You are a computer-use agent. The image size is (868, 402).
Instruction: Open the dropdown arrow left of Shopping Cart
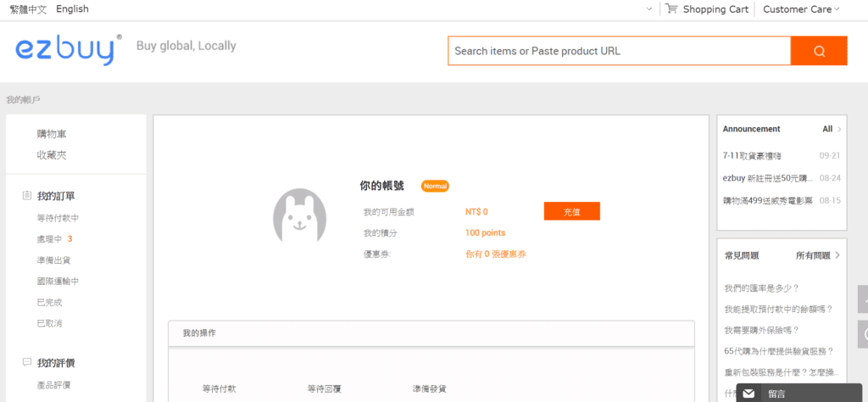coord(649,8)
